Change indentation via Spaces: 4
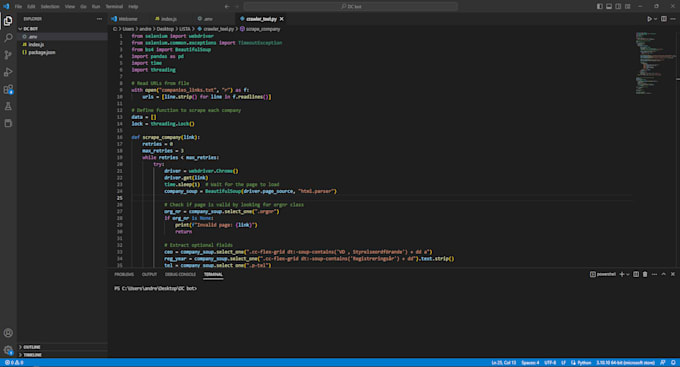This screenshot has height=367, width=680. (530, 363)
